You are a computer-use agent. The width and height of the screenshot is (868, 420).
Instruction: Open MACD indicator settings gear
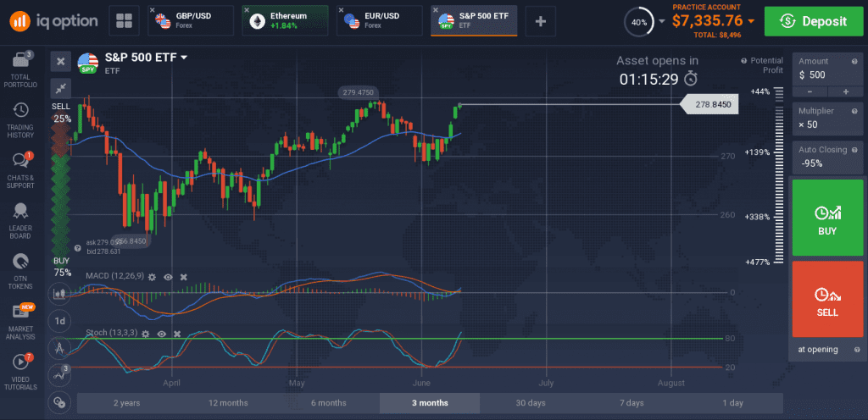153,276
